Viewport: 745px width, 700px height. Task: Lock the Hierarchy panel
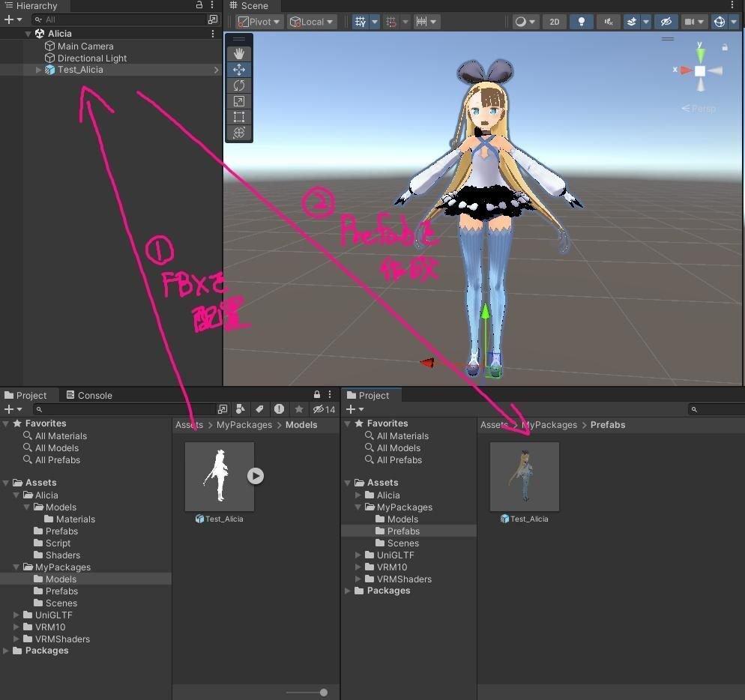tap(199, 4)
